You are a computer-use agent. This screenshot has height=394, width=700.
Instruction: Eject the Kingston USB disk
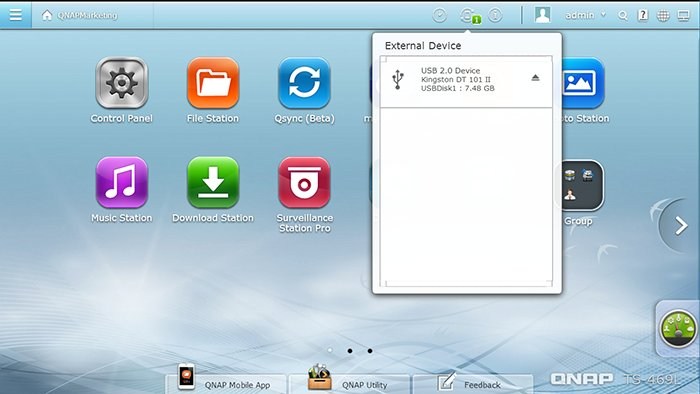[x=535, y=78]
